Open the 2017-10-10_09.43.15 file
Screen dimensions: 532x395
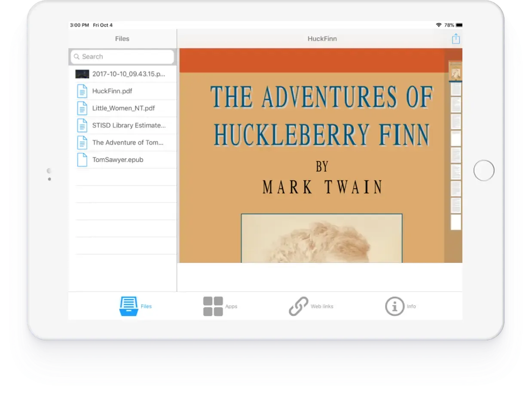tap(122, 74)
